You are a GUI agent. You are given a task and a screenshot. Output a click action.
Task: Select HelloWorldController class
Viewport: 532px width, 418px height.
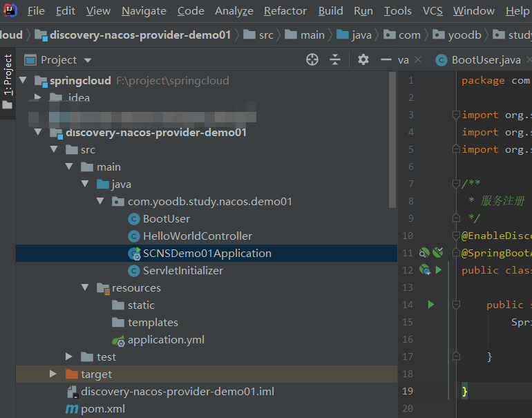click(x=198, y=236)
